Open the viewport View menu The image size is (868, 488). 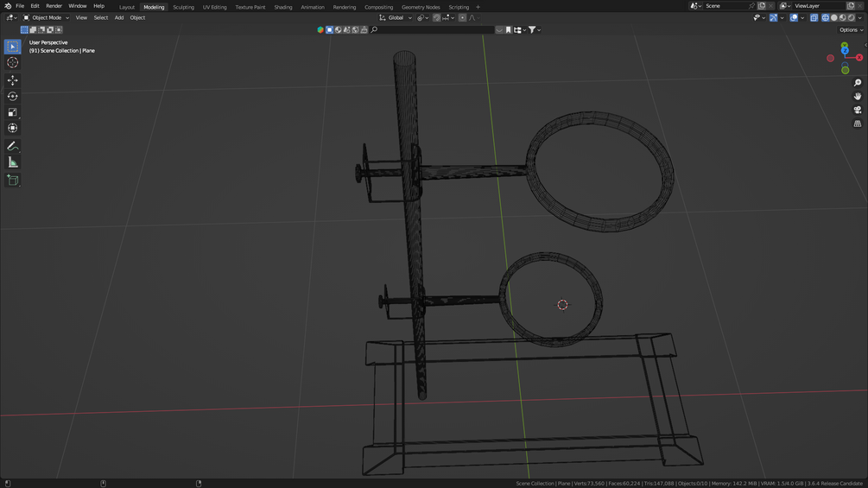pos(81,17)
